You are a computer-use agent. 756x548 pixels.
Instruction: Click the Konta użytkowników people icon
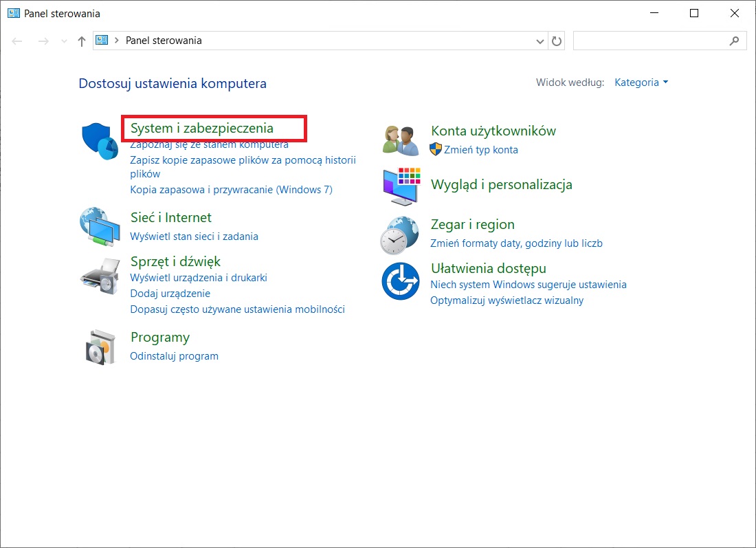tap(401, 140)
